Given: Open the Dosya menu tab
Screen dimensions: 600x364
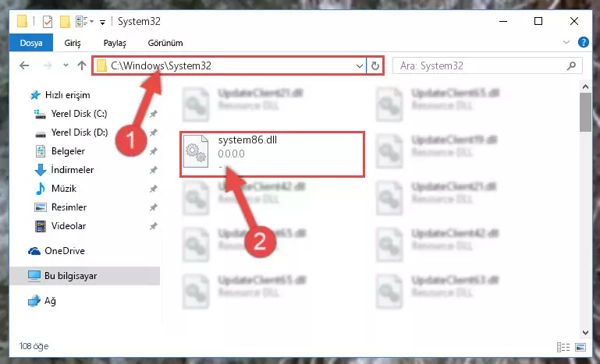Looking at the screenshot, I should pyautogui.click(x=31, y=43).
